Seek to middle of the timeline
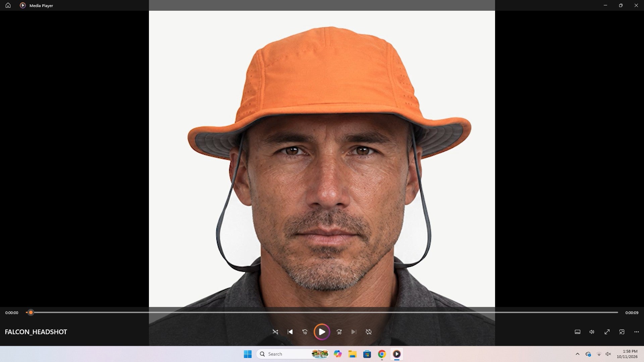Screen dimensions: 644x362 click(322, 312)
